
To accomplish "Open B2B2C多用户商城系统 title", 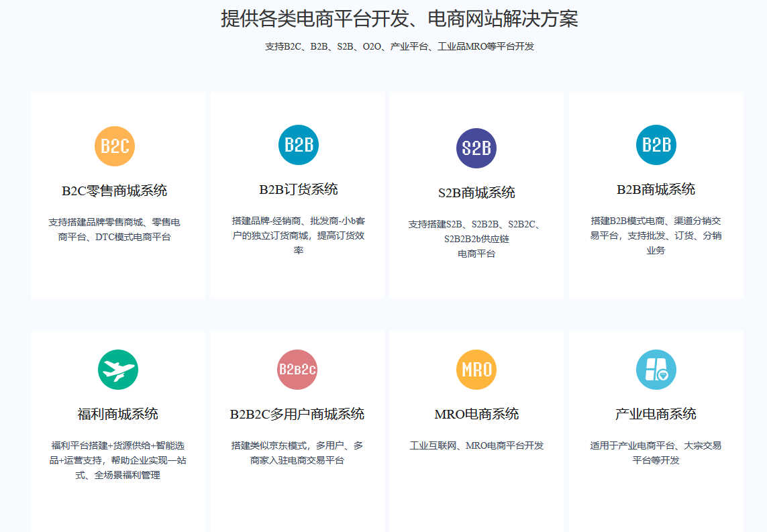I will (x=297, y=414).
